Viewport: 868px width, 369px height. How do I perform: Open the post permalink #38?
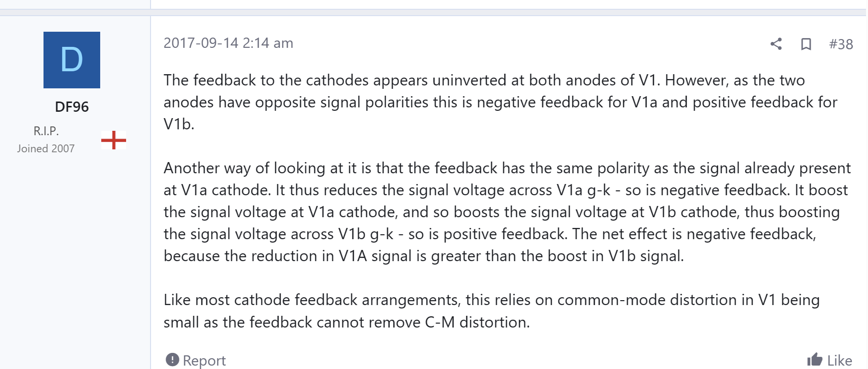click(x=841, y=44)
